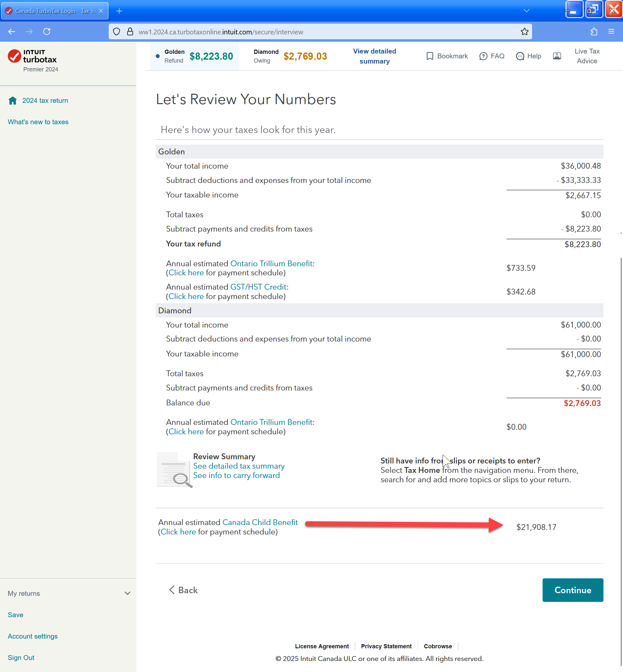Click the browser address bar URL
This screenshot has height=672, width=623.
pyautogui.click(x=221, y=32)
